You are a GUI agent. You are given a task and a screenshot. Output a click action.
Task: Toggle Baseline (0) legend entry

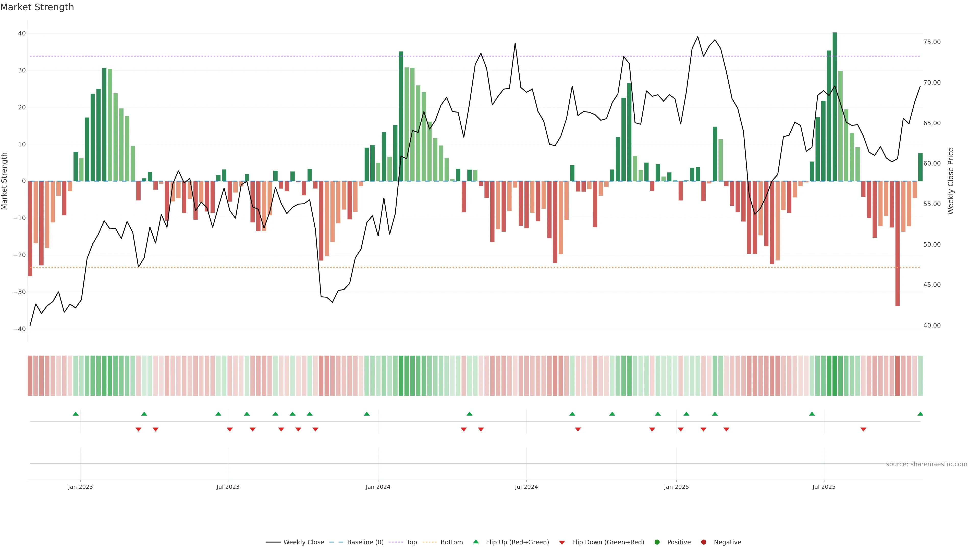coord(365,542)
